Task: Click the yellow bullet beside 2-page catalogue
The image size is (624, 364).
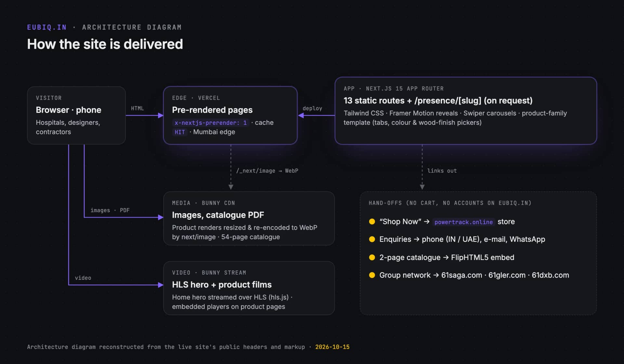Action: pos(372,257)
